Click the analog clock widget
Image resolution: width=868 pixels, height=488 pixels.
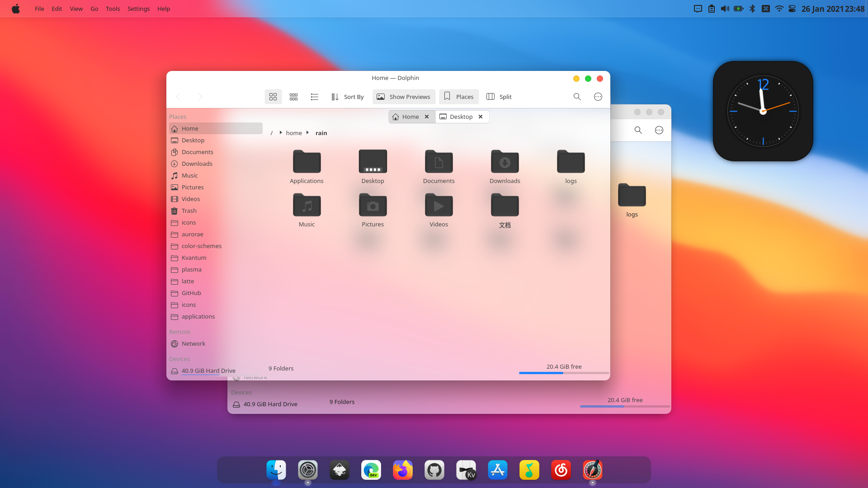(x=763, y=111)
